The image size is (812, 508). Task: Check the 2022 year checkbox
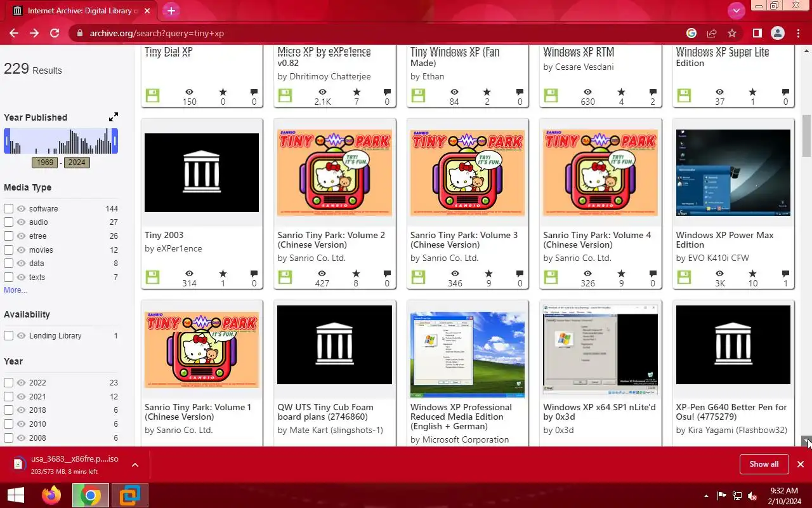[8, 382]
